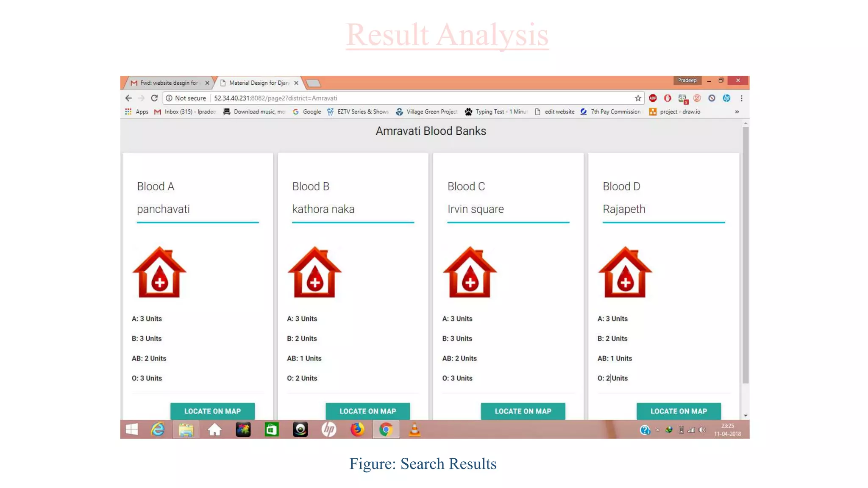Open the Adblock Plus extension icon
868x488 pixels.
(653, 98)
